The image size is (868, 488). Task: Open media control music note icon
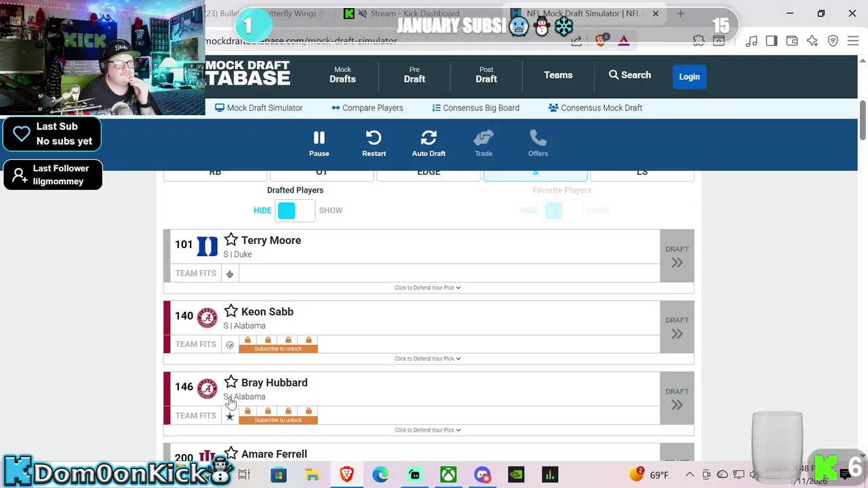[x=751, y=41]
